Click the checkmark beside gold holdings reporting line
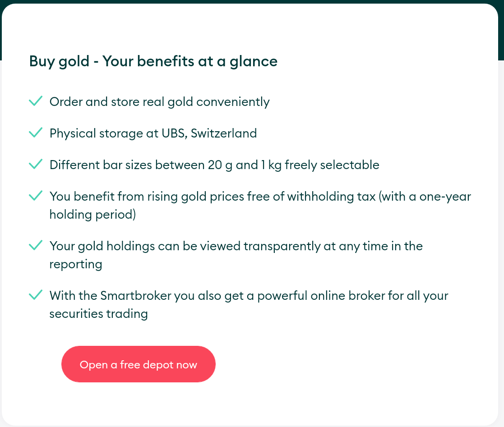This screenshot has width=504, height=427. (36, 245)
